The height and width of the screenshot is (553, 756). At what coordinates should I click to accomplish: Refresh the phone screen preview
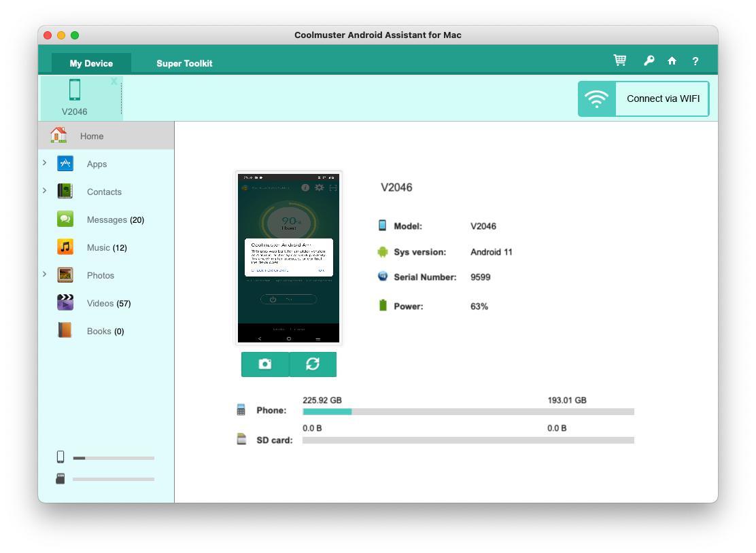313,364
